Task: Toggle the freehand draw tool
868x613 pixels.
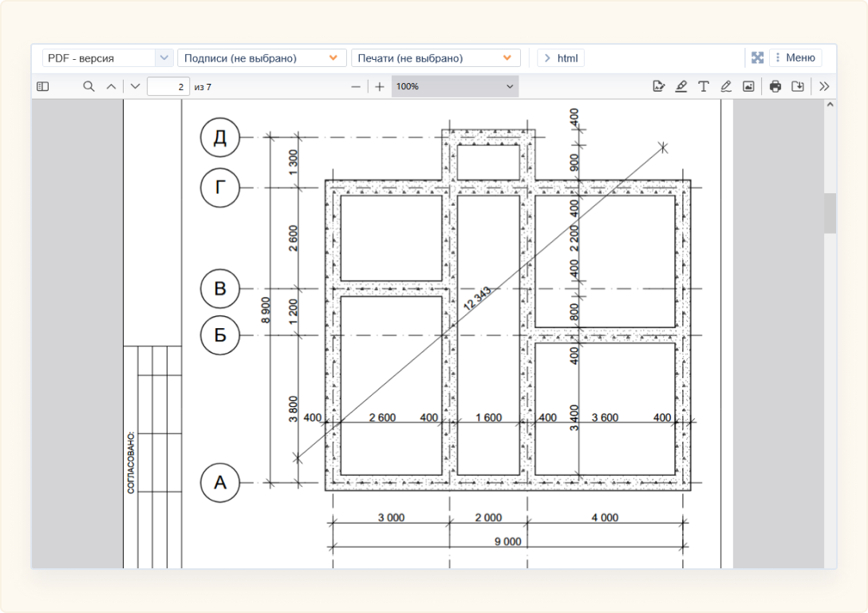Action: pyautogui.click(x=725, y=86)
